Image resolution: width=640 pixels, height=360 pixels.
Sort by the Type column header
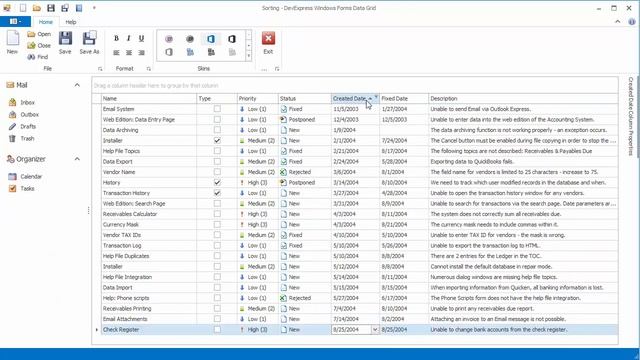[217, 98]
